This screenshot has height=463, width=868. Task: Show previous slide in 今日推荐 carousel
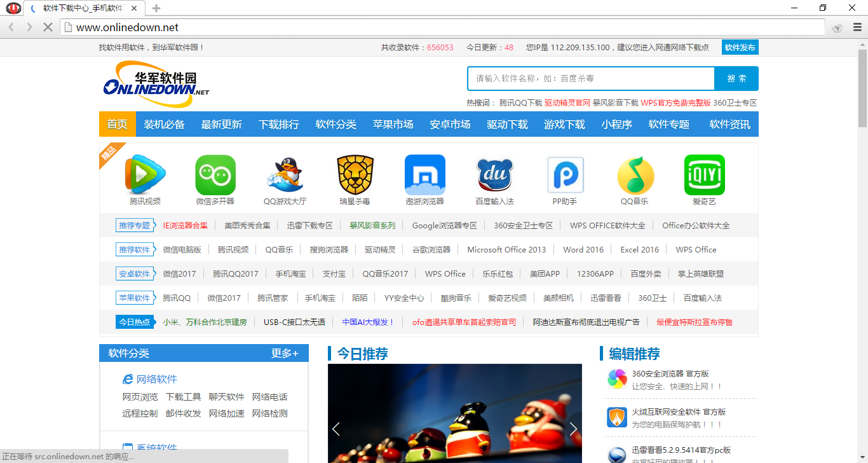[x=336, y=429]
